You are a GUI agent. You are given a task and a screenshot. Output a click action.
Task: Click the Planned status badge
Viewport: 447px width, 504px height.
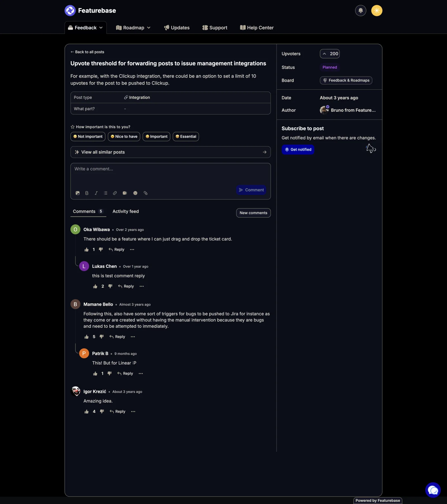tap(330, 67)
